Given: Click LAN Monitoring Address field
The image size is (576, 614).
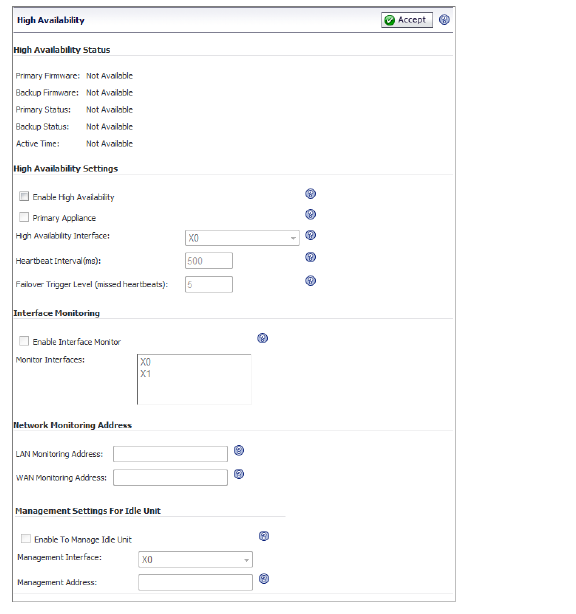Looking at the screenshot, I should click(170, 454).
